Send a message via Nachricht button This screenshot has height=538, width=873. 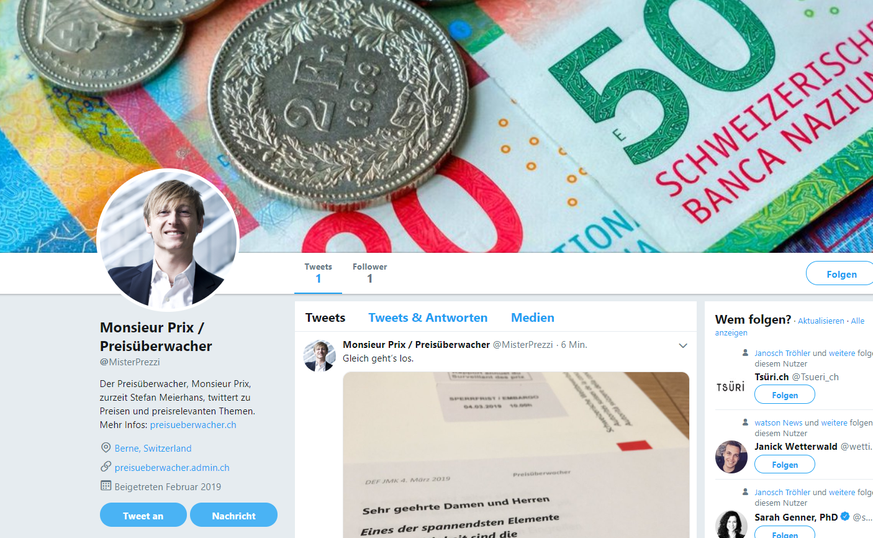coord(233,515)
